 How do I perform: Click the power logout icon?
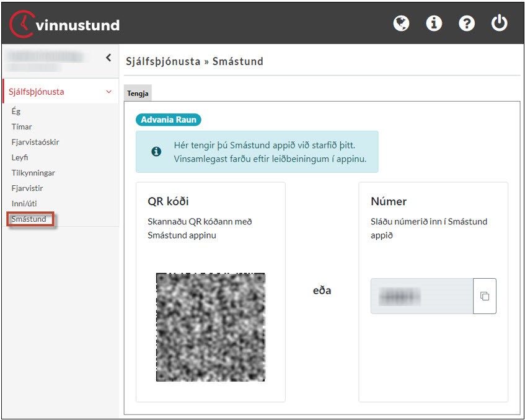tap(499, 23)
